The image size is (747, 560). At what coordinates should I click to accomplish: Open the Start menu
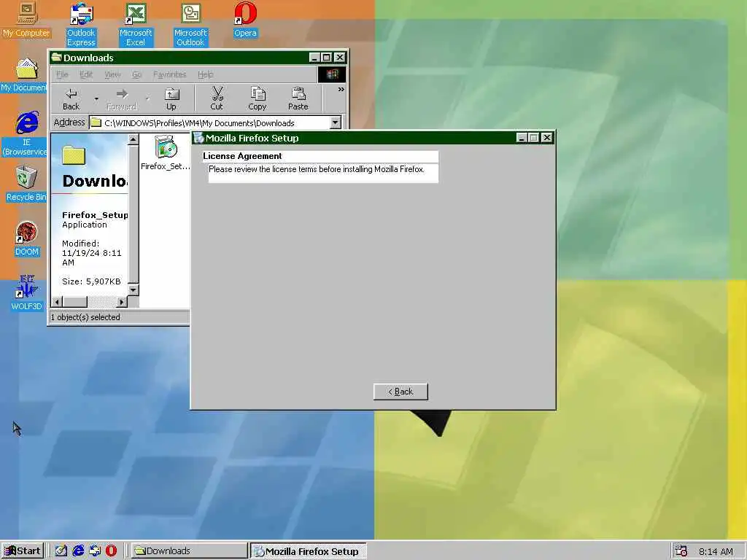pos(23,551)
